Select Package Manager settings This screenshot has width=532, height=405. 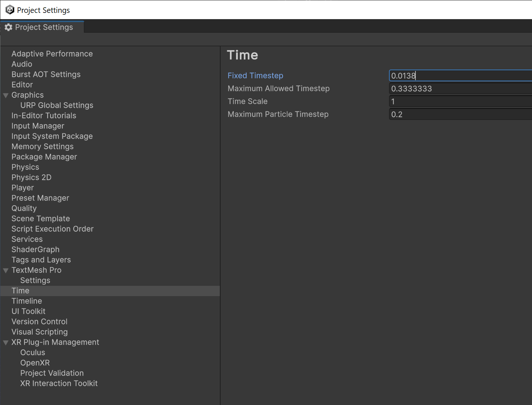click(x=44, y=157)
